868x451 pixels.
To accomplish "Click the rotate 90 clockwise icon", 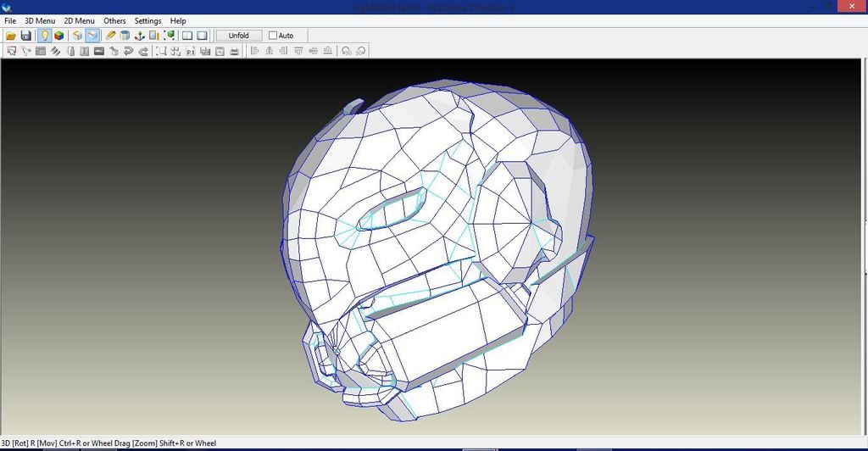I will point(361,51).
